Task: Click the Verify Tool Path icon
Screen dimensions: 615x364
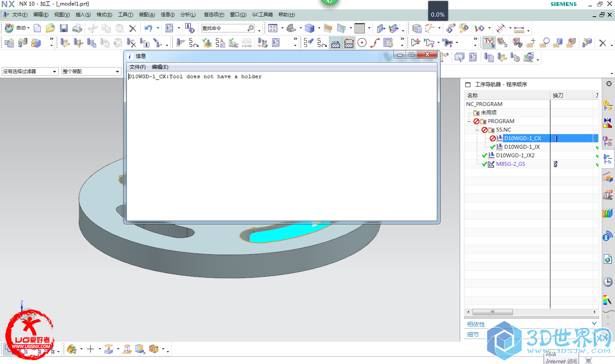Action: pos(207,43)
